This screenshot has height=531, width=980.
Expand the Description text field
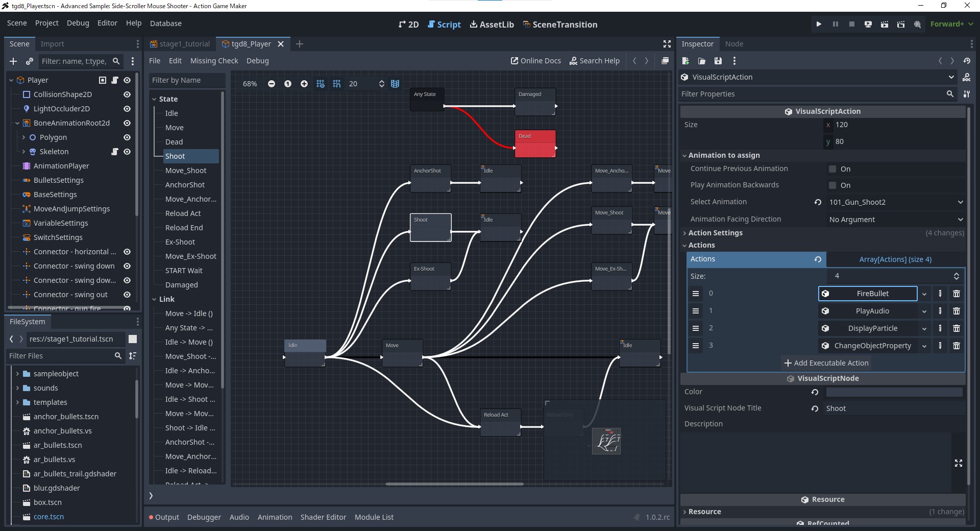coord(959,463)
